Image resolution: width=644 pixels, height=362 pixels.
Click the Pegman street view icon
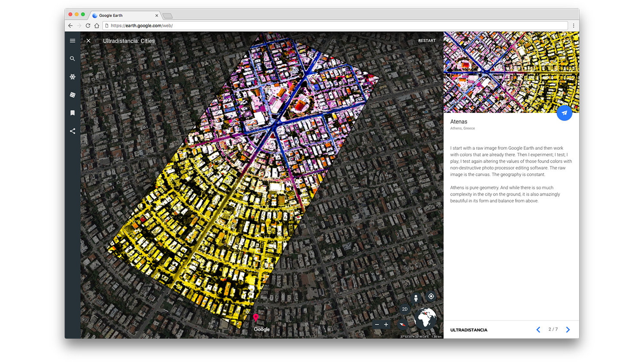tap(416, 298)
